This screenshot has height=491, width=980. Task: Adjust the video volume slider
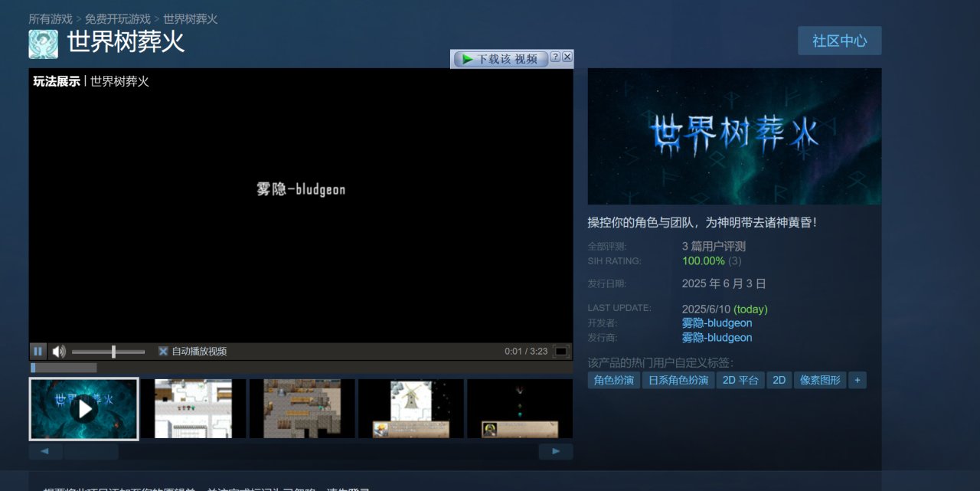(x=108, y=352)
